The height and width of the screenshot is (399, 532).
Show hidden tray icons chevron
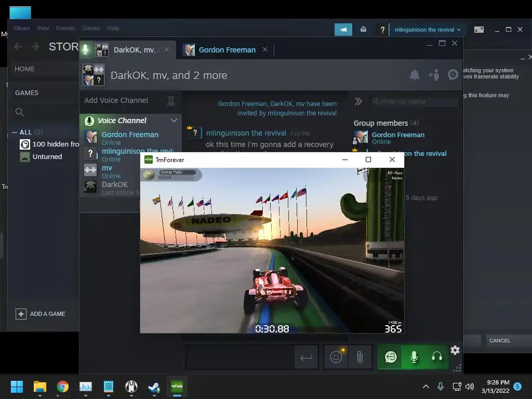[426, 387]
